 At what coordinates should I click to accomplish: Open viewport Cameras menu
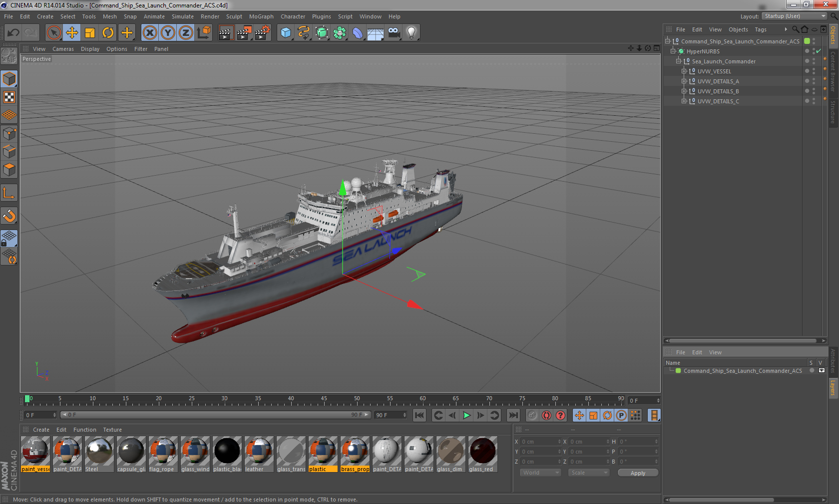[x=63, y=49]
